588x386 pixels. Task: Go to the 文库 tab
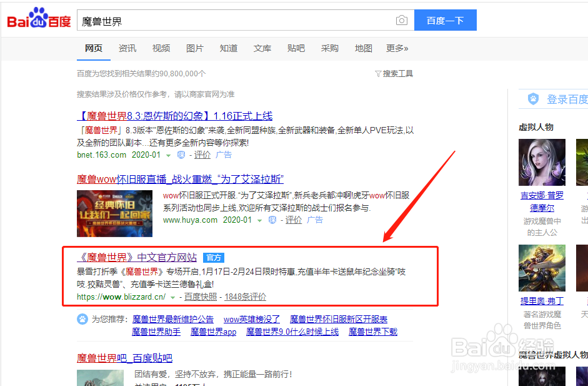click(x=262, y=48)
